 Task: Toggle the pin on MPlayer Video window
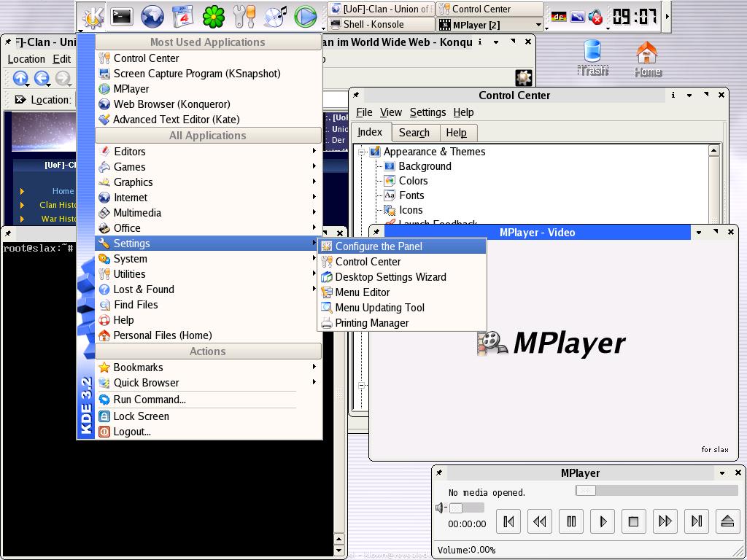(x=377, y=233)
